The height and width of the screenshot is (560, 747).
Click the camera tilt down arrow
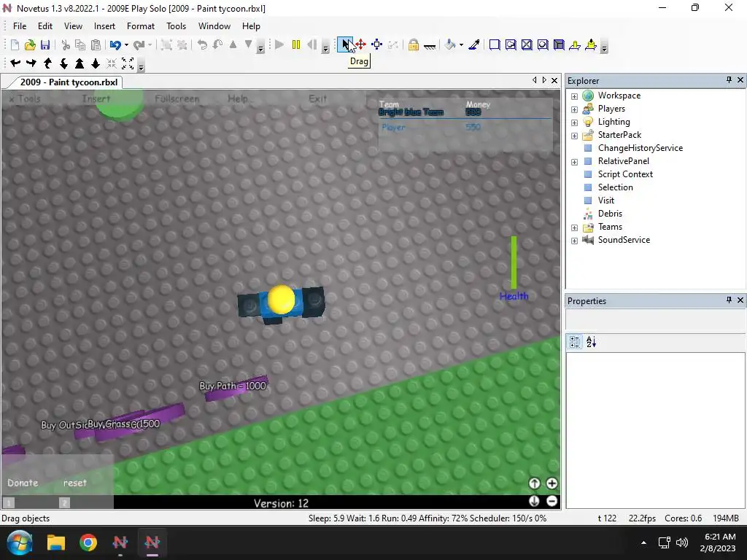[63, 63]
